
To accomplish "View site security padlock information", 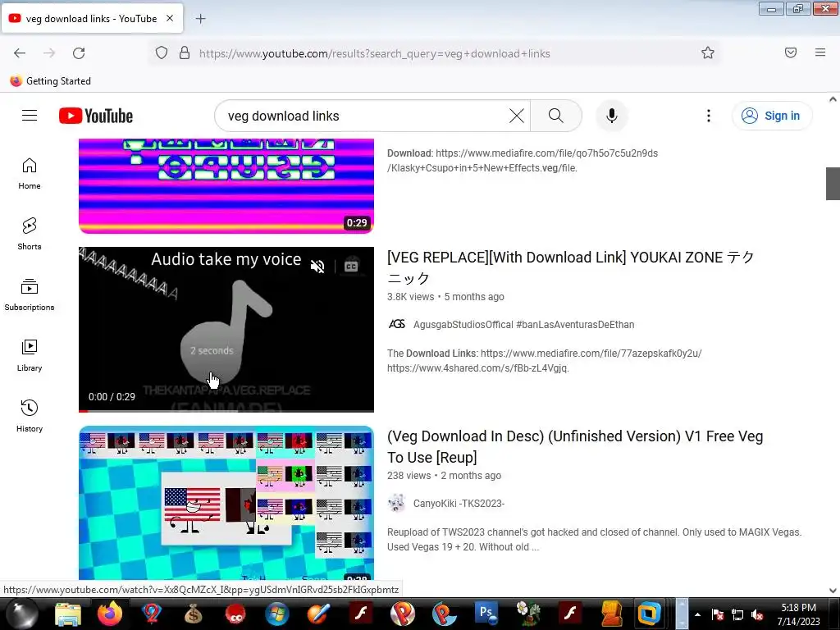I will (185, 53).
